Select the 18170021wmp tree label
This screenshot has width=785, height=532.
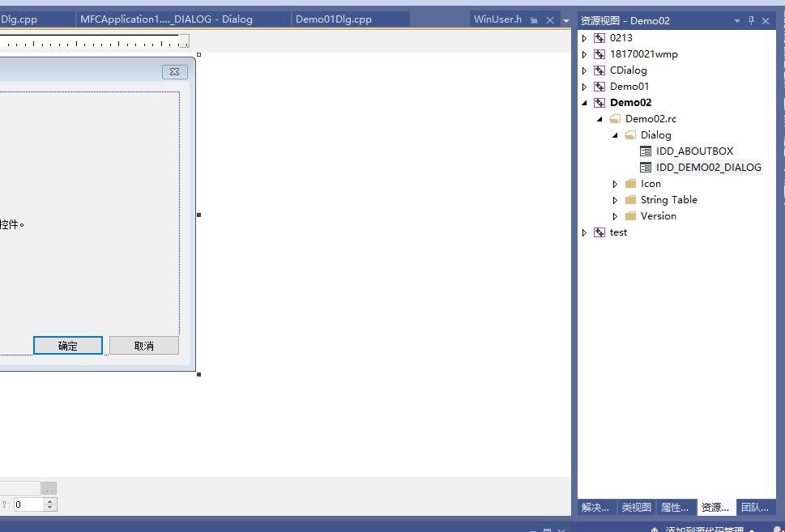(644, 54)
